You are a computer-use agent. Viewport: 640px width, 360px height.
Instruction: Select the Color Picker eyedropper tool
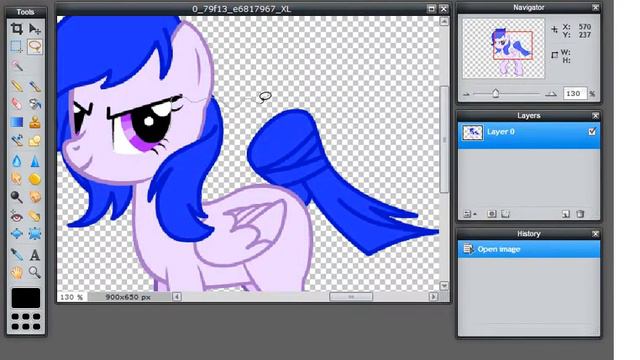[17, 254]
